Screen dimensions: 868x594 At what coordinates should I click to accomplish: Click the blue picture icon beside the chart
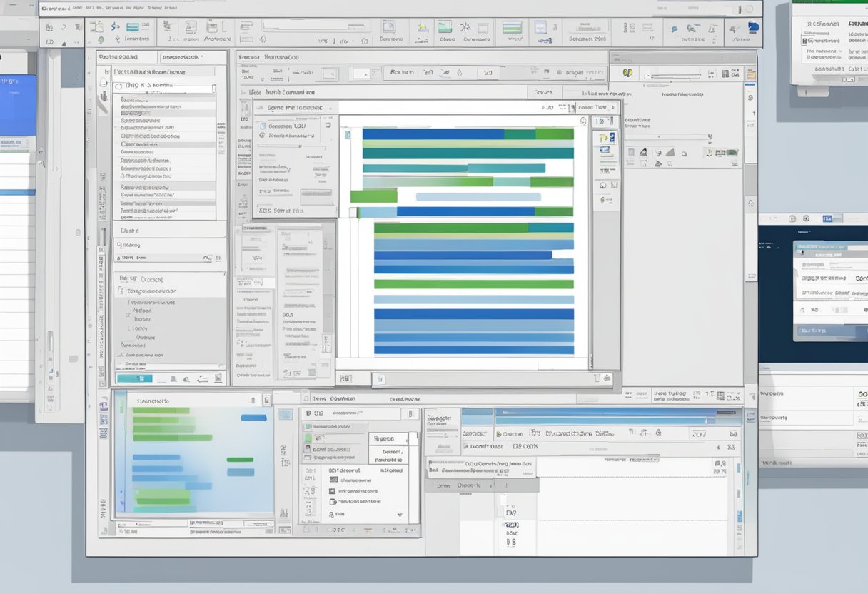coord(605,151)
